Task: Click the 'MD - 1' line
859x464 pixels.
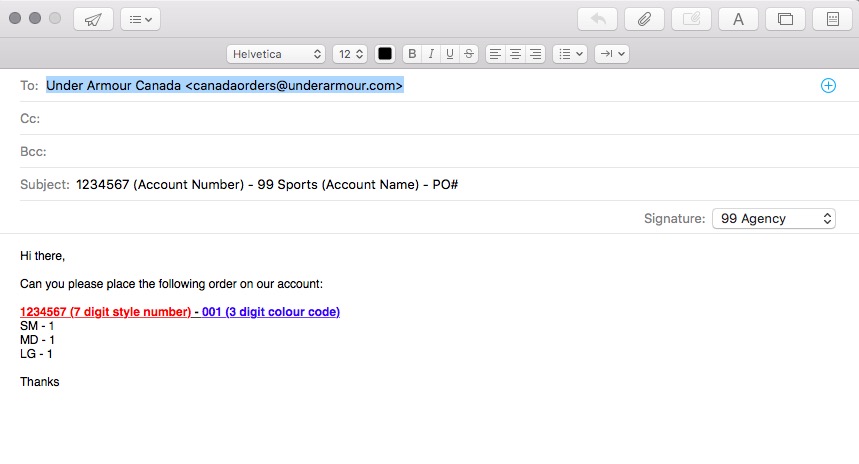Action: (37, 340)
